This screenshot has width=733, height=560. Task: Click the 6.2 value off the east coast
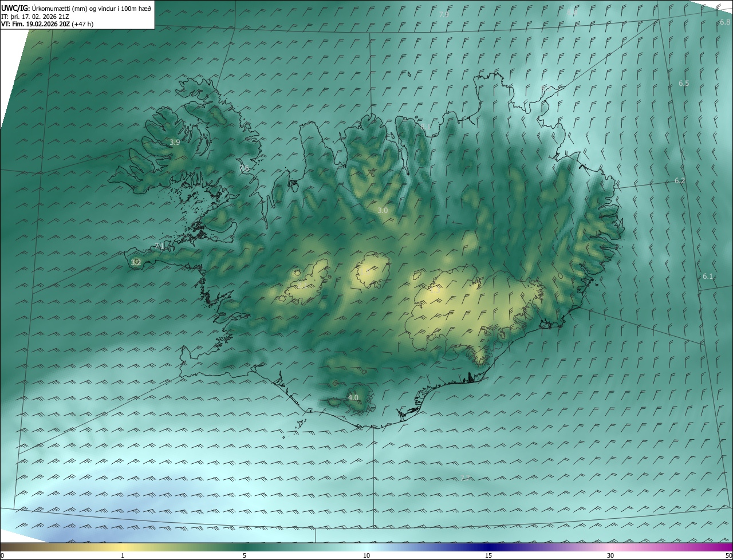(x=680, y=180)
